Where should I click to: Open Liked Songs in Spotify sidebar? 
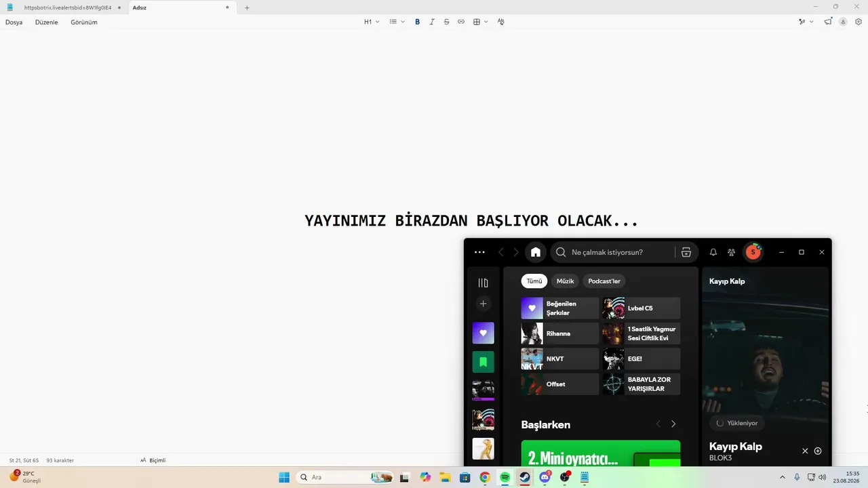click(x=484, y=333)
